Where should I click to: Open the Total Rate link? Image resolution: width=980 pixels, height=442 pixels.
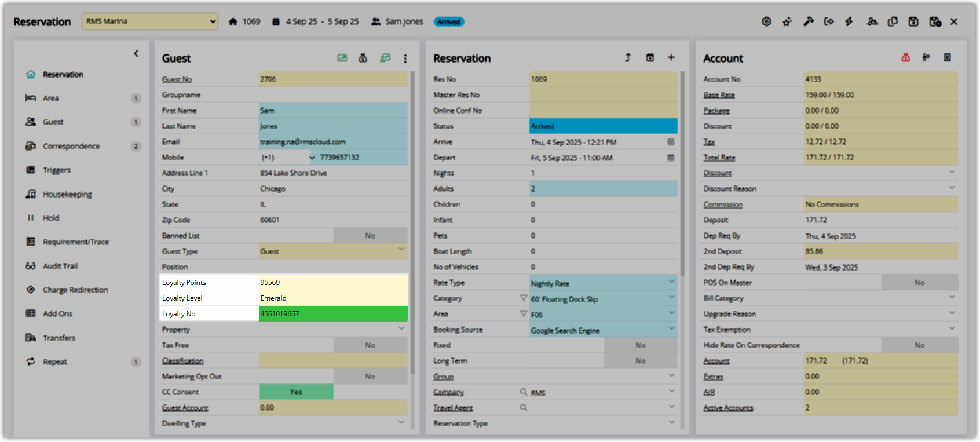719,158
